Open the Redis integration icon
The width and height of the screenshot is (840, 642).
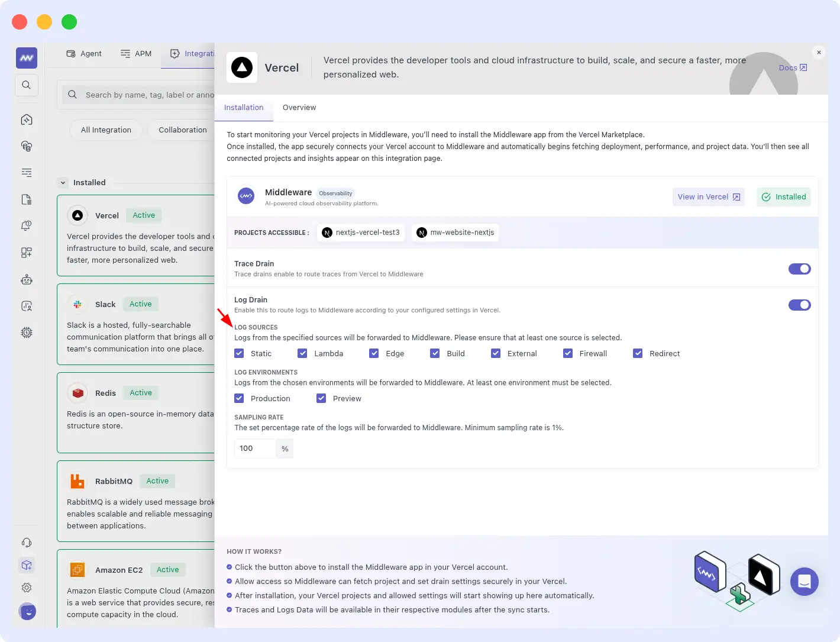[x=77, y=393]
